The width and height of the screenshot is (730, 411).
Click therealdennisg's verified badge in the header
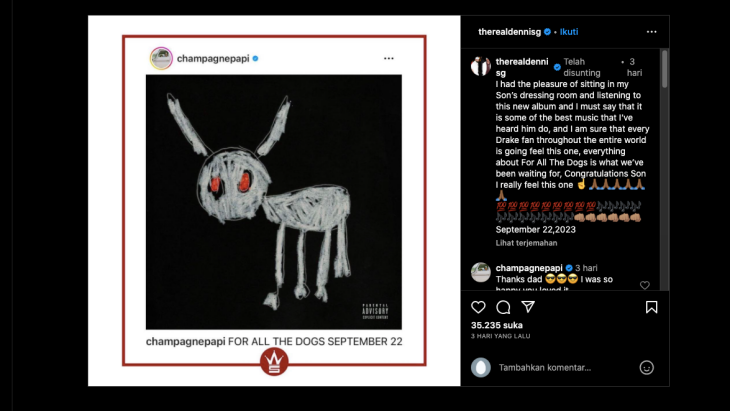point(548,32)
